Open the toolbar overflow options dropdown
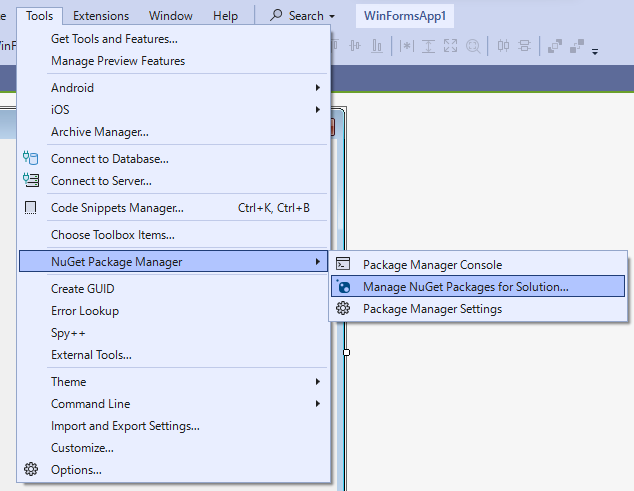This screenshot has height=491, width=634. click(595, 50)
